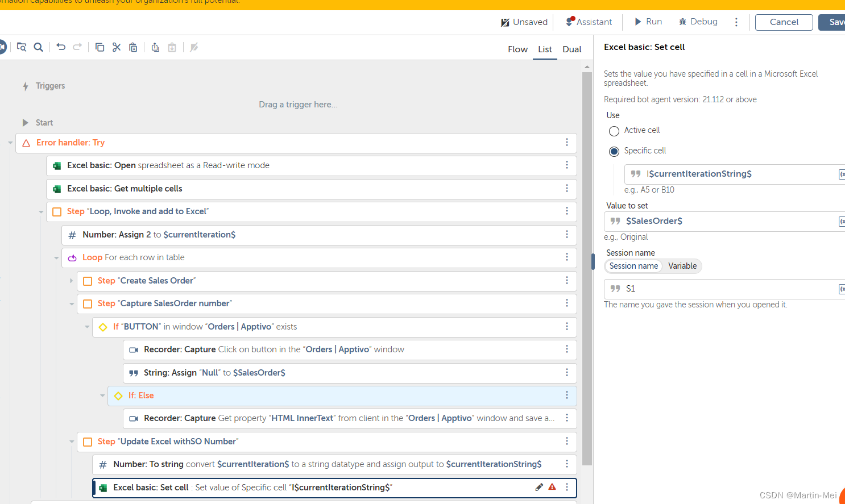
Task: Collapse the Capture SalesOrder number step
Action: [72, 304]
